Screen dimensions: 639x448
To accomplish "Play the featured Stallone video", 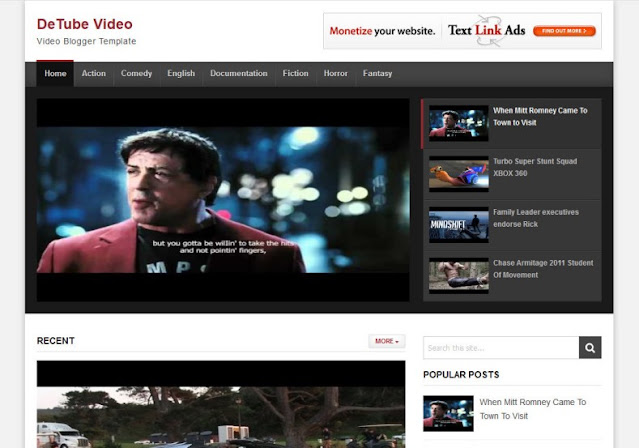I will click(x=223, y=200).
